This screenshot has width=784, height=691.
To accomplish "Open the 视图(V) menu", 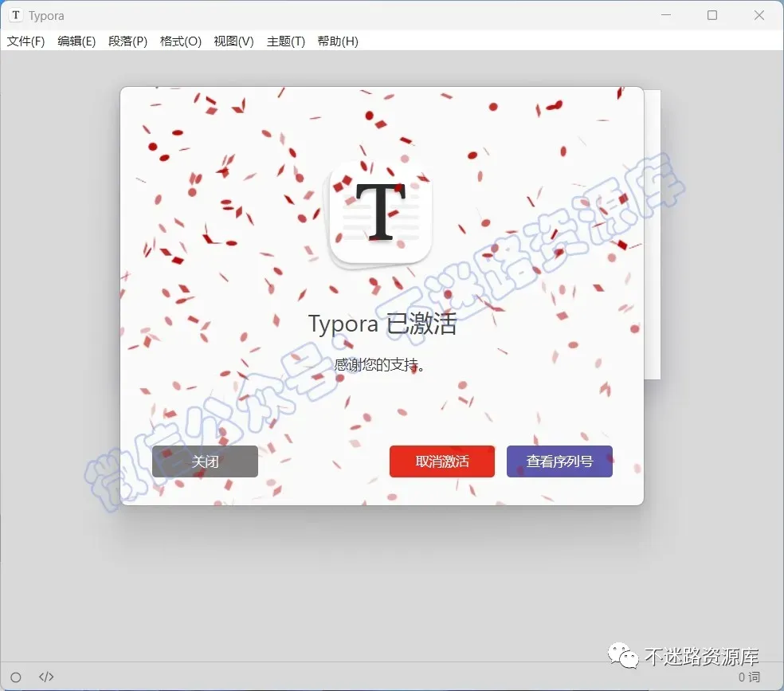I will (x=233, y=41).
